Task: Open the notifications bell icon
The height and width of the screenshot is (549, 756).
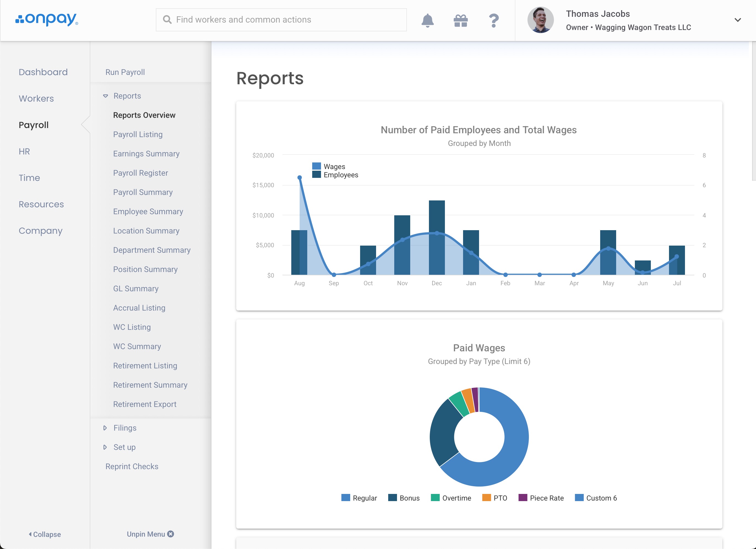Action: click(x=427, y=20)
